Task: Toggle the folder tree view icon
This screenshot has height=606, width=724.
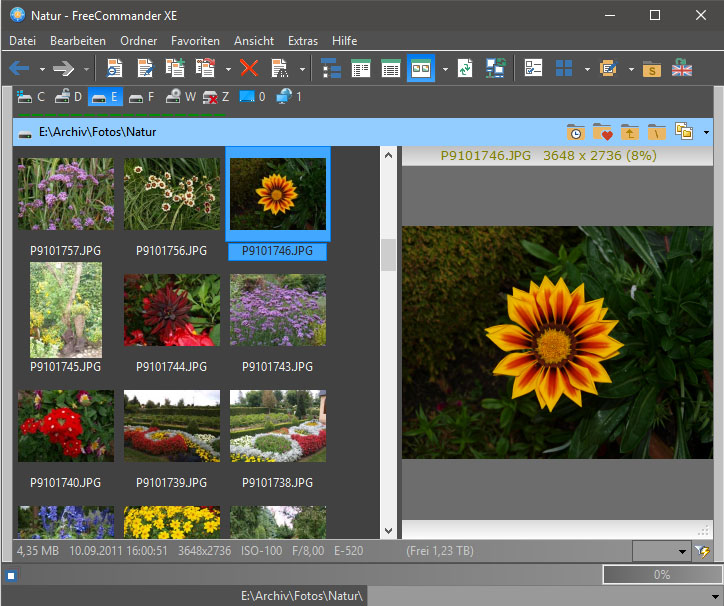Action: point(331,68)
